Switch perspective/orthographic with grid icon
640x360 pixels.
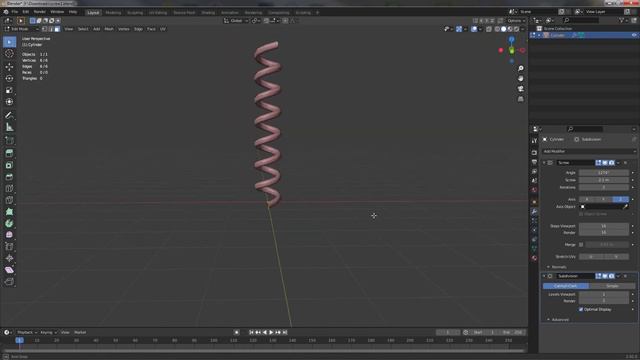tap(520, 99)
